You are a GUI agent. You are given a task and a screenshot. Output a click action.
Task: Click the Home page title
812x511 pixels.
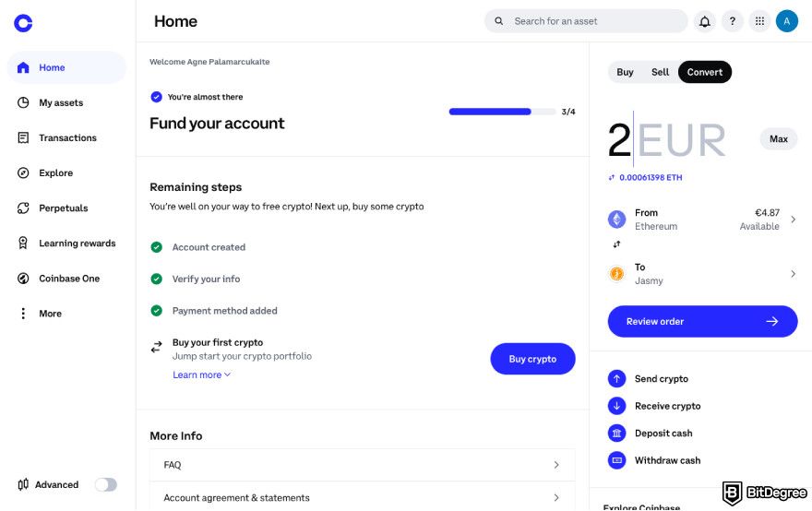pos(175,21)
